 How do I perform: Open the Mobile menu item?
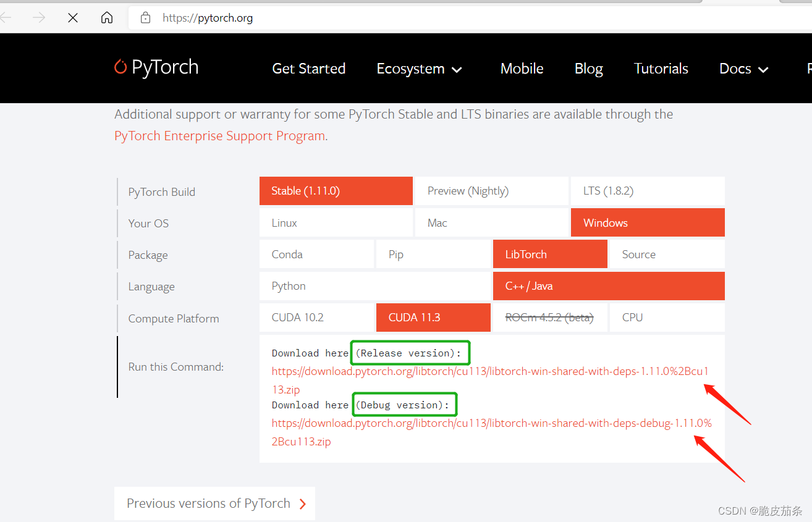point(522,69)
